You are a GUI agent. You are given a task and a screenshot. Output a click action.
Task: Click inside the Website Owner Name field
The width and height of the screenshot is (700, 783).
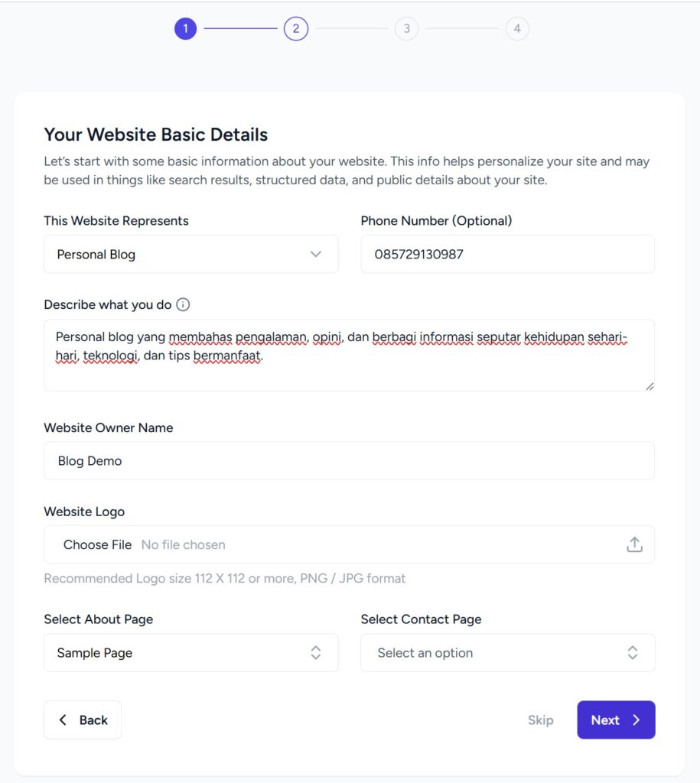pyautogui.click(x=349, y=460)
